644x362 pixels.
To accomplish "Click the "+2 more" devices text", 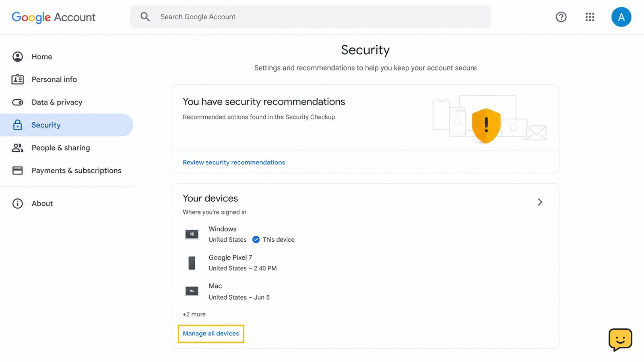I will pyautogui.click(x=194, y=314).
